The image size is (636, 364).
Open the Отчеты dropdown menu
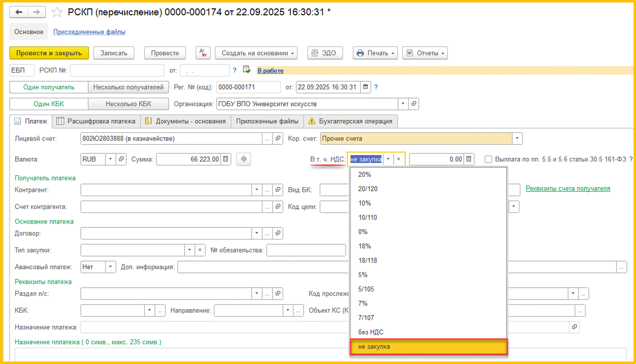425,53
